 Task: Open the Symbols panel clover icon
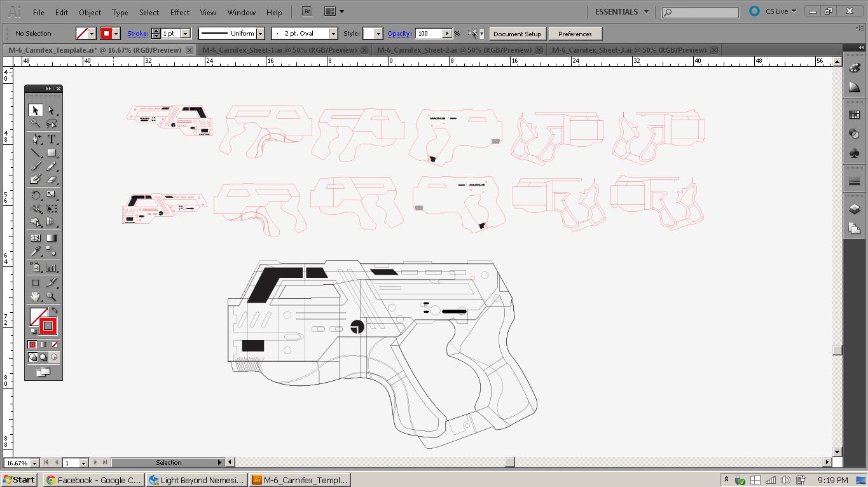pyautogui.click(x=855, y=153)
